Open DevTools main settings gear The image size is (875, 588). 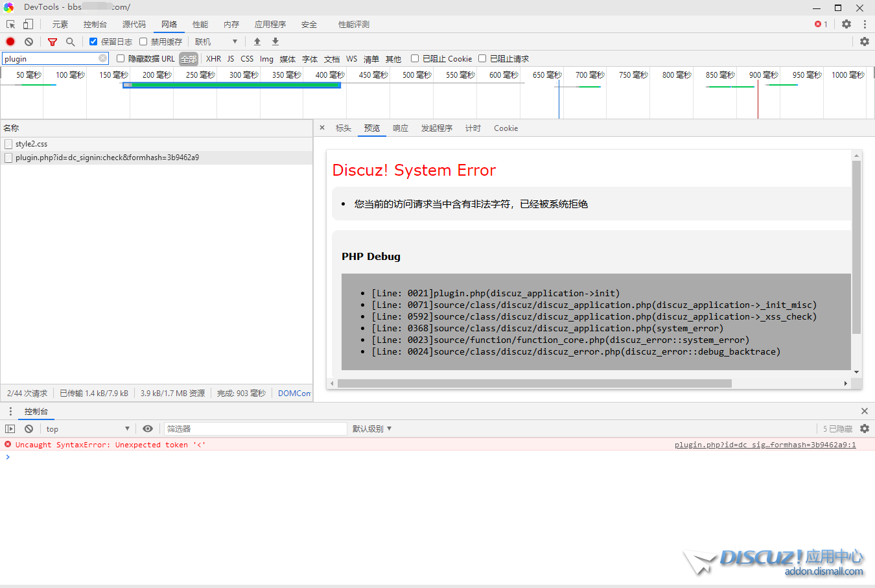click(846, 24)
